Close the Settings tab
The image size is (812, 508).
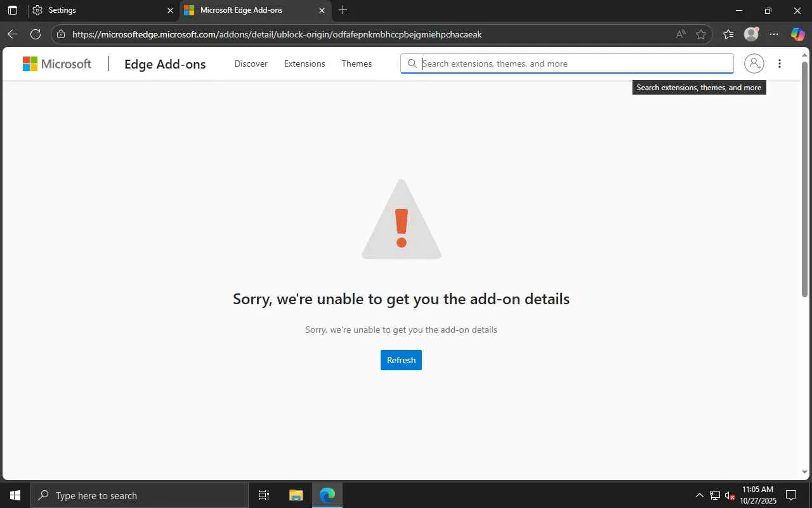pos(170,10)
